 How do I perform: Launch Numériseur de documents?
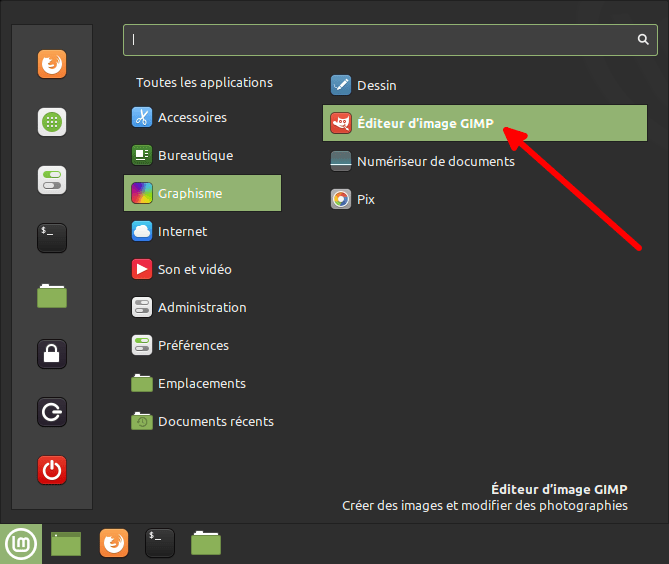tap(485, 161)
